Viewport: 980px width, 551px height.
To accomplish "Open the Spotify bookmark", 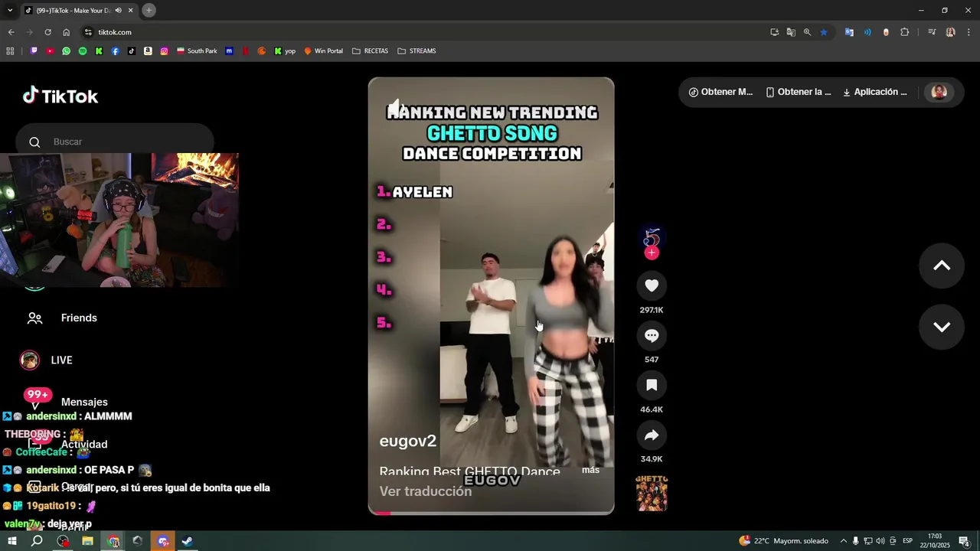I will (83, 51).
